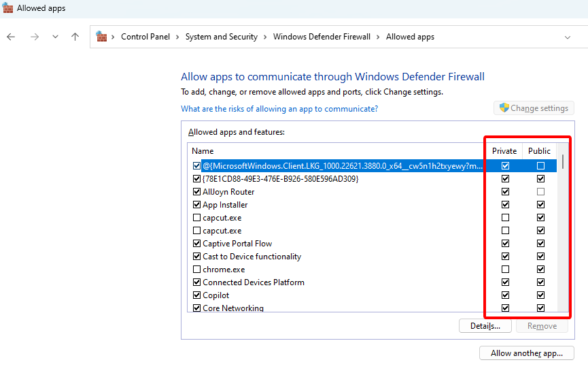
Task: Uncheck the Copilot name checkbox
Action: pos(196,295)
